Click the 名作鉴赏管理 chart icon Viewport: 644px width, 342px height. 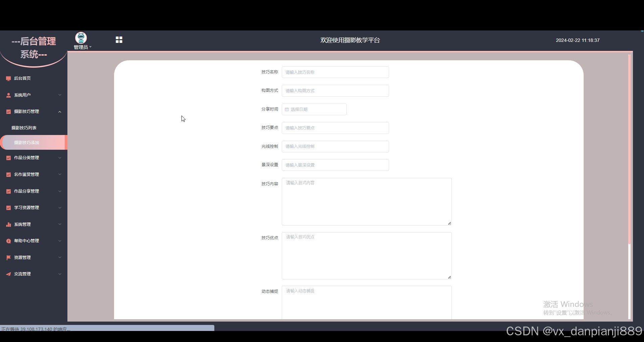click(x=9, y=175)
